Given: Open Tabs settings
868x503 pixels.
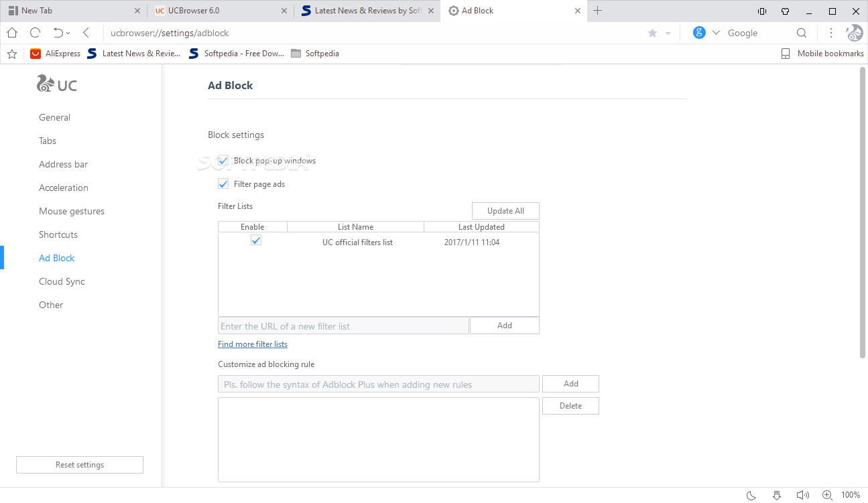Looking at the screenshot, I should click(48, 141).
